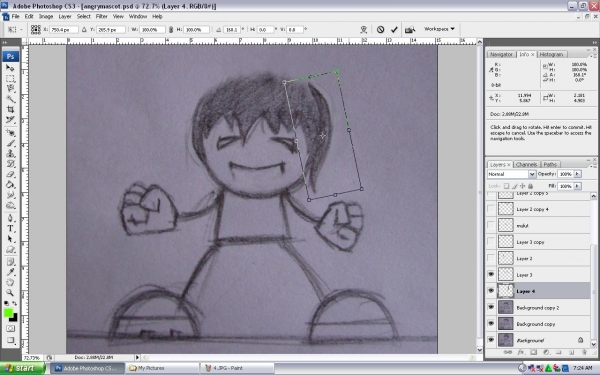Select the Path Selection tool
Screen dimensions: 600x375
tap(10, 239)
